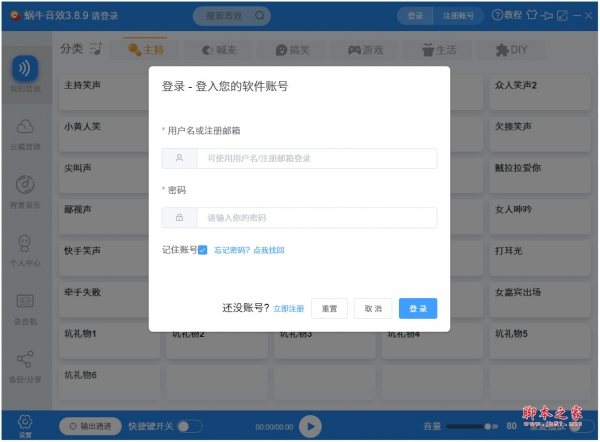Click the search magnifier icon
This screenshot has height=442, width=600.
pos(259,15)
